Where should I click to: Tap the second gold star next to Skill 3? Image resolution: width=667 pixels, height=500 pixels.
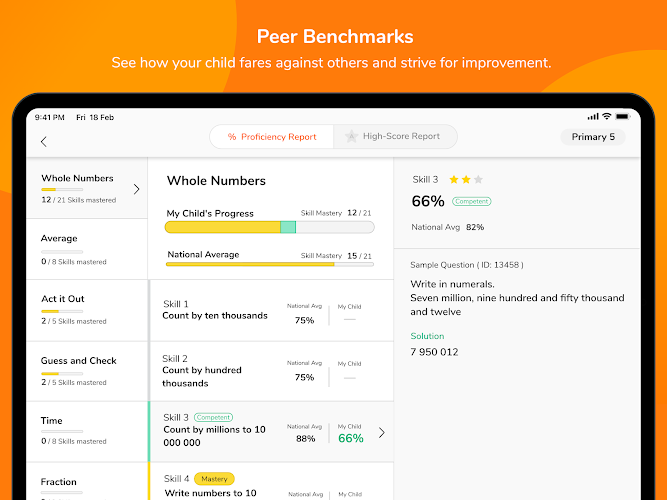(x=466, y=179)
